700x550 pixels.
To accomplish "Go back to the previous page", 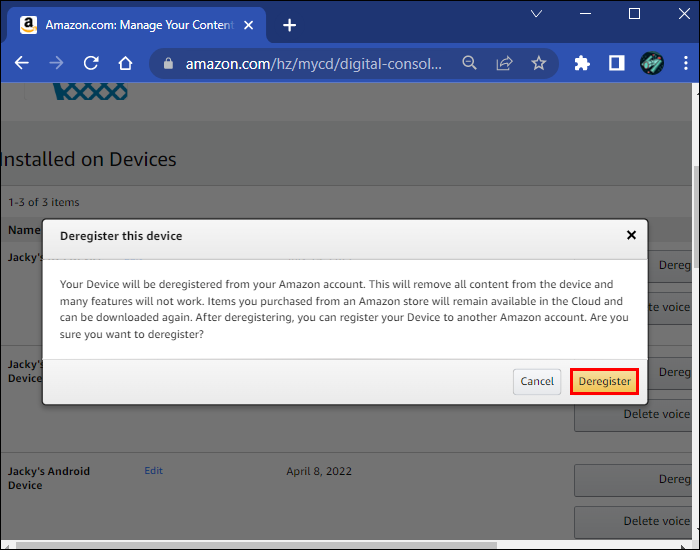I will 22,63.
